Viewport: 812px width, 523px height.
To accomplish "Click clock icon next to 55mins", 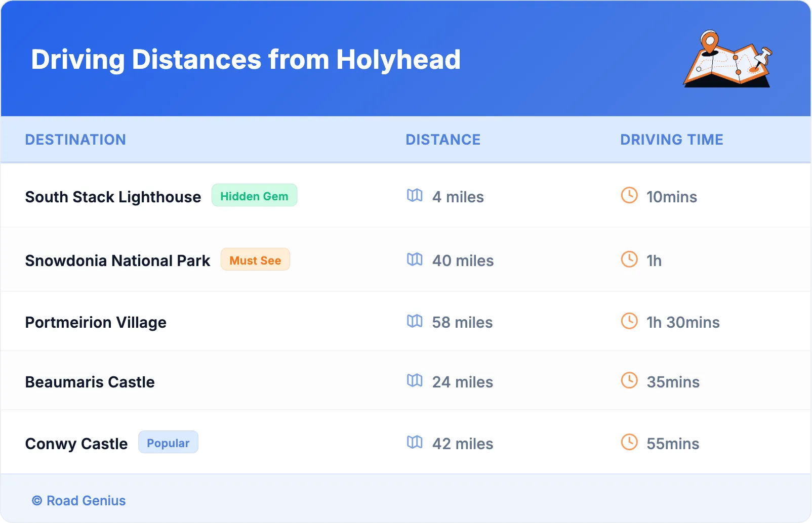I will click(x=629, y=442).
